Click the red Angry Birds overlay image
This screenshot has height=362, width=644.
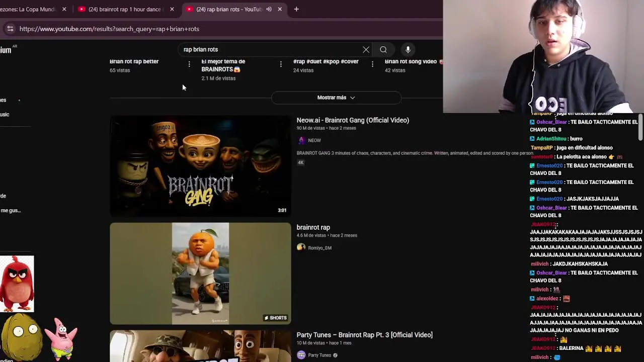(x=17, y=284)
